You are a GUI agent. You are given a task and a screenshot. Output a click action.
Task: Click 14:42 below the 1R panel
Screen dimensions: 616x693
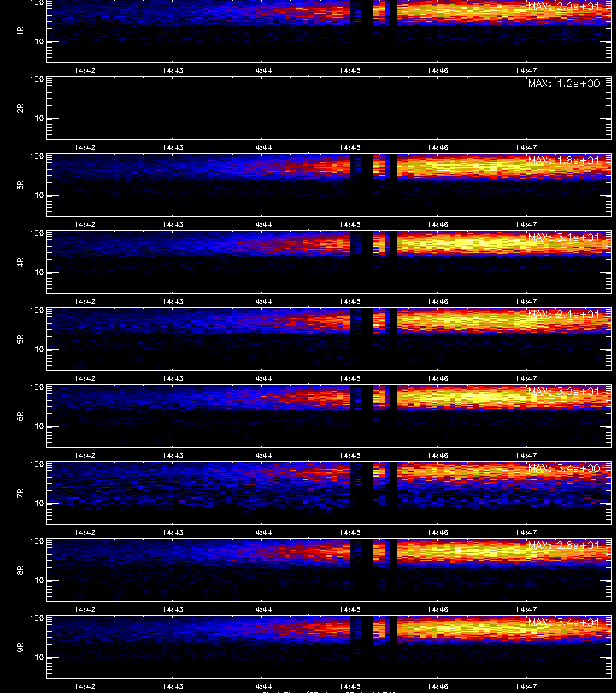click(85, 70)
